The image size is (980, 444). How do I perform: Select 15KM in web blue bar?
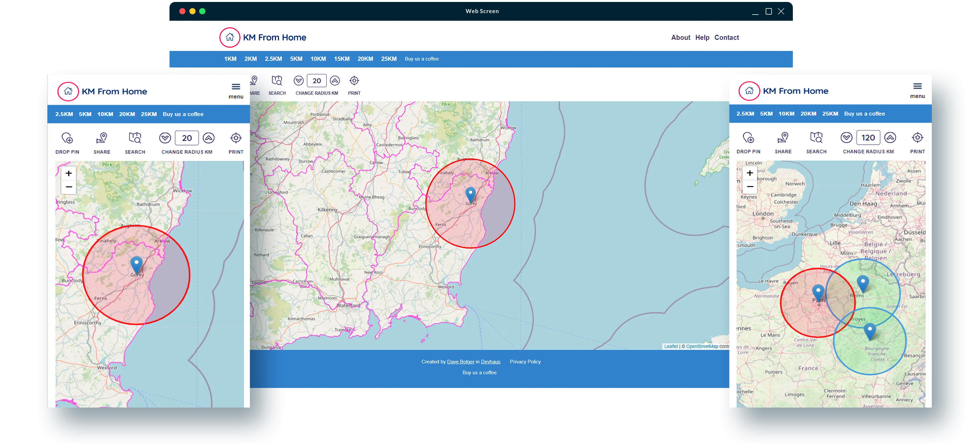[x=342, y=59]
